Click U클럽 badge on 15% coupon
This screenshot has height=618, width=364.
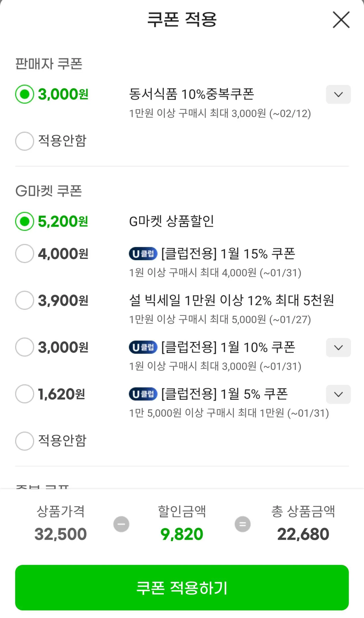tap(143, 254)
